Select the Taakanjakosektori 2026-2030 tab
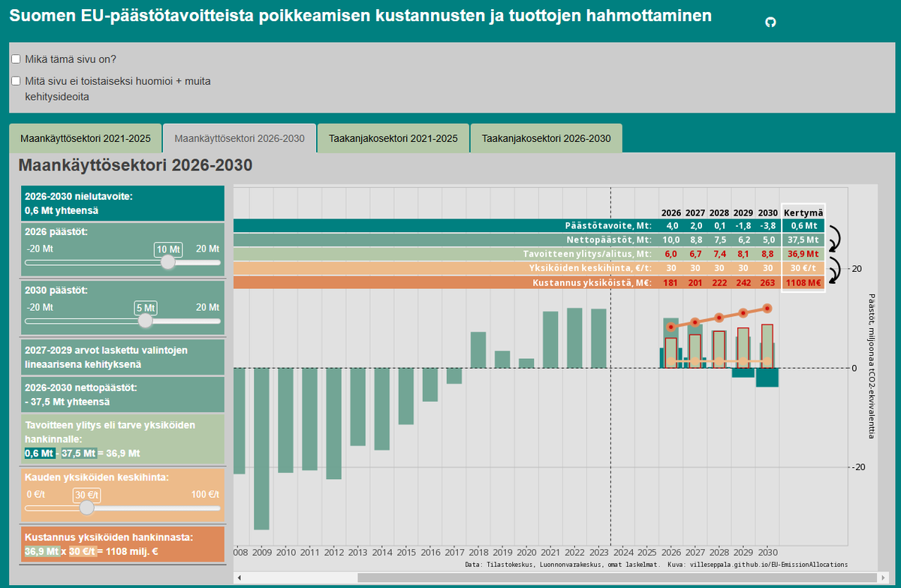 tap(546, 138)
